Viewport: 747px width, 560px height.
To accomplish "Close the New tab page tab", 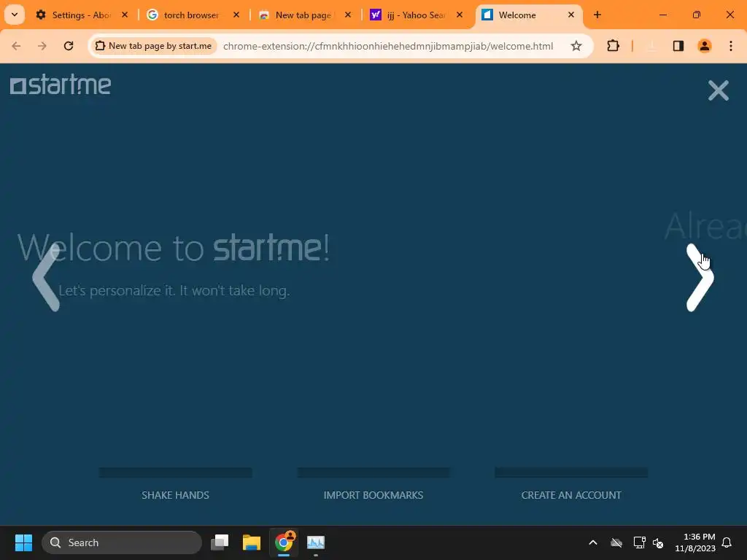I will [348, 15].
